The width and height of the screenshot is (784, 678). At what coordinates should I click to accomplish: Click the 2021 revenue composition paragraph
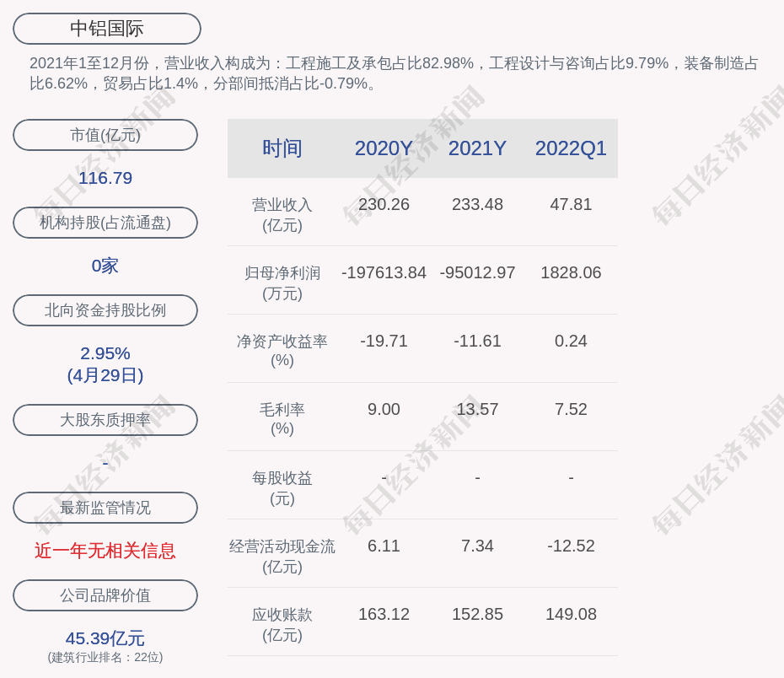pyautogui.click(x=394, y=73)
